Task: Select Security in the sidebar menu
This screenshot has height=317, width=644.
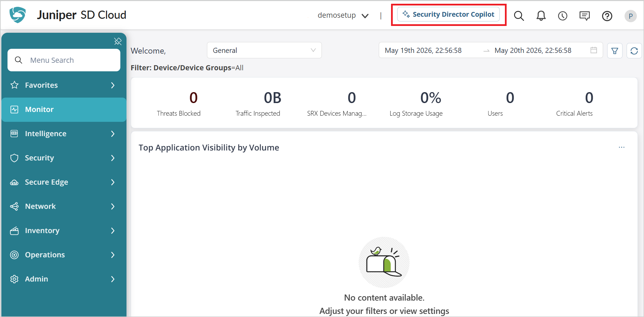Action: coord(64,158)
